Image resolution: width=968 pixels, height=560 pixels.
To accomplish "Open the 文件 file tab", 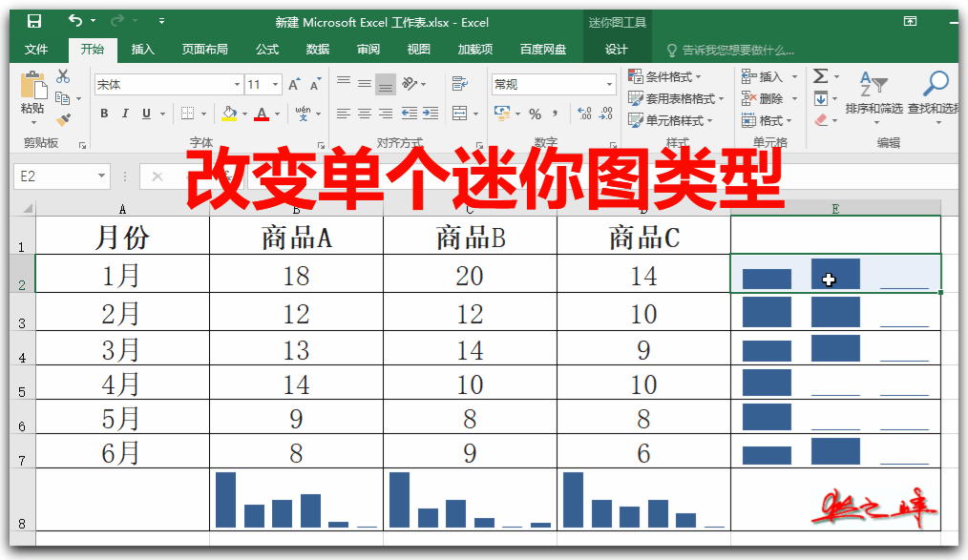I will click(x=36, y=50).
